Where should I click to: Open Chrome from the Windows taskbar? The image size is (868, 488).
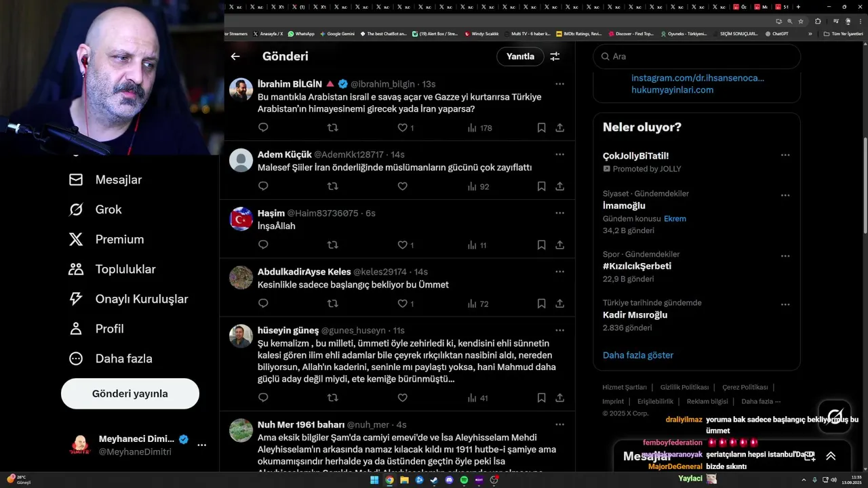pos(389,480)
